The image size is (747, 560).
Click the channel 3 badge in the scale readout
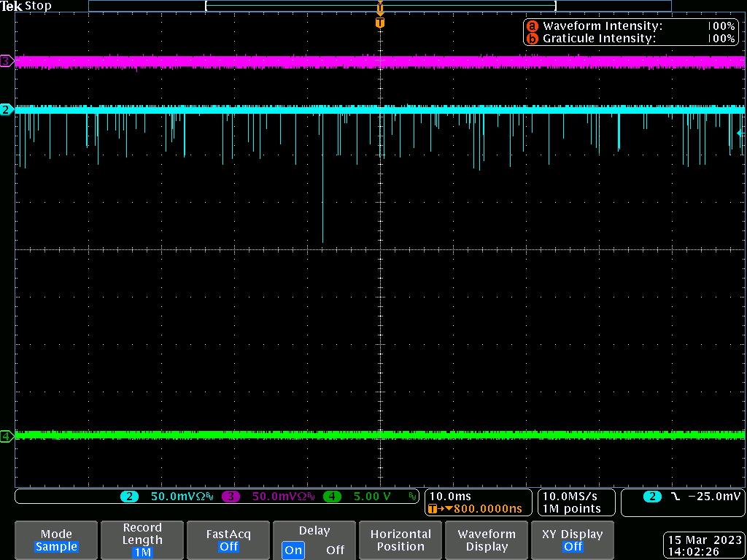tap(231, 497)
